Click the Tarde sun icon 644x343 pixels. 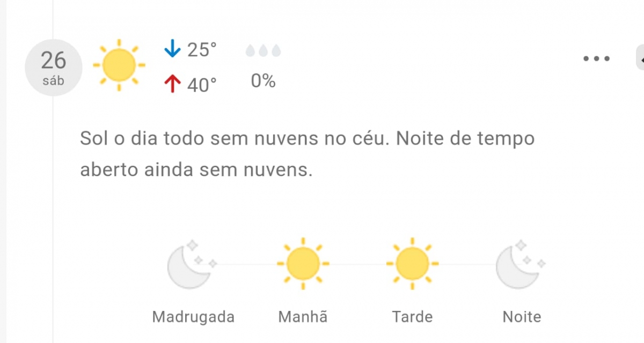click(x=412, y=264)
